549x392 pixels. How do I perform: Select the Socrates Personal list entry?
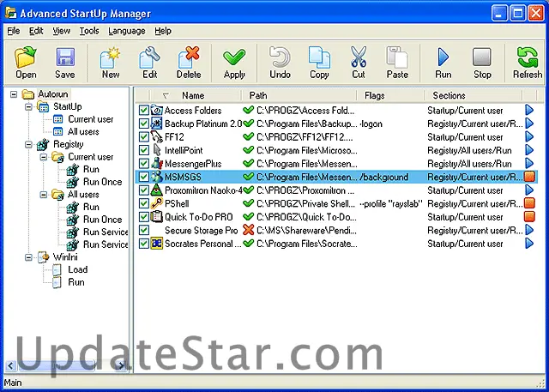click(x=336, y=244)
